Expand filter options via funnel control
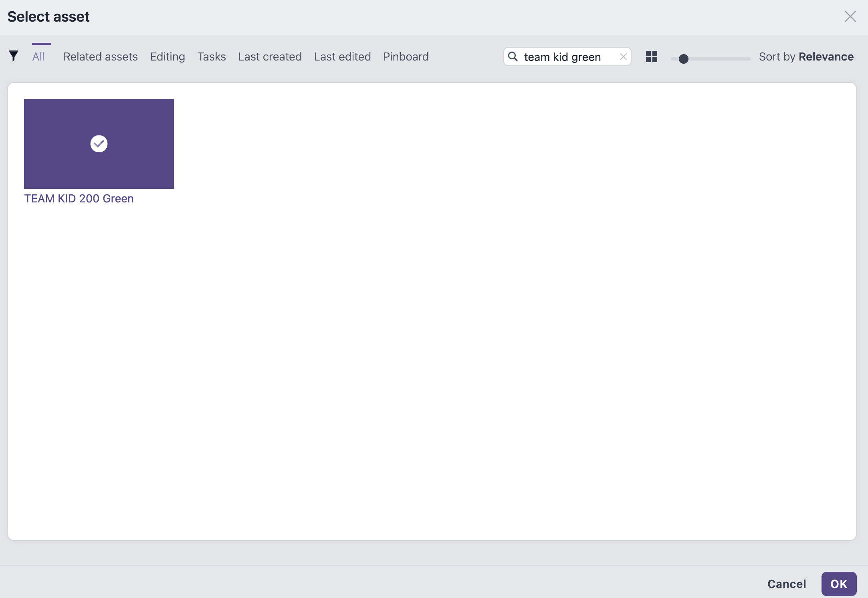Image resolution: width=868 pixels, height=598 pixels. pos(14,56)
